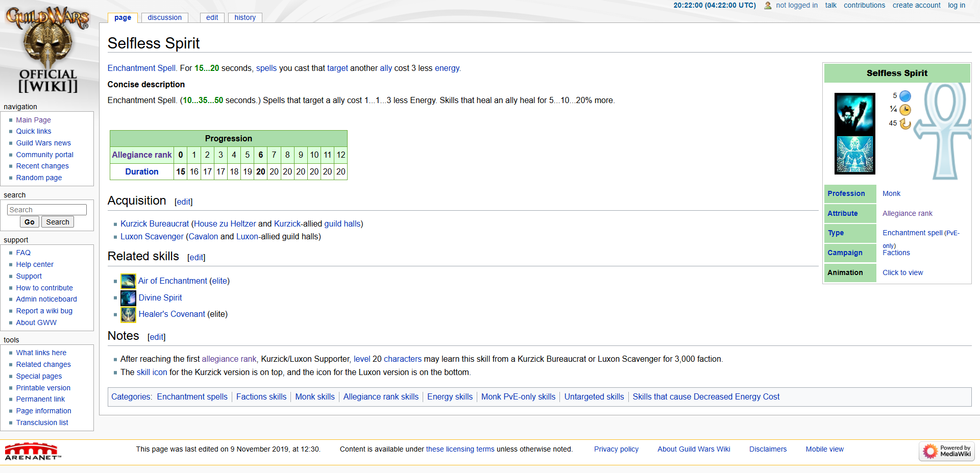This screenshot has width=980, height=473.
Task: Go to Main Page in navigation
Action: point(33,120)
